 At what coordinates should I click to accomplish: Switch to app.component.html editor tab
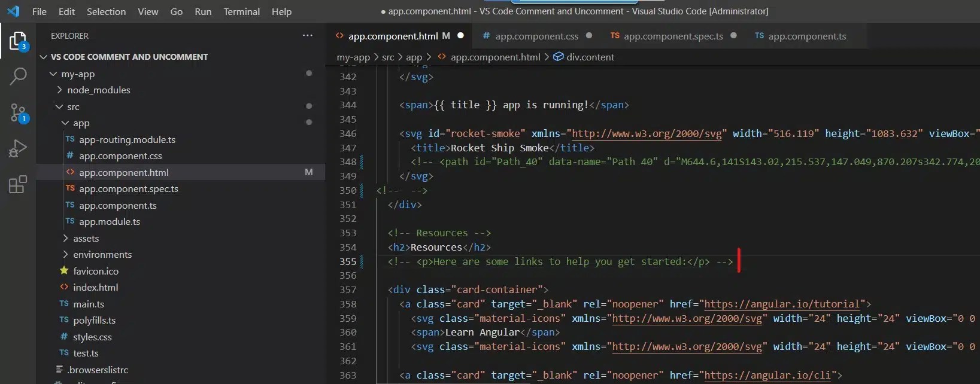(399, 36)
